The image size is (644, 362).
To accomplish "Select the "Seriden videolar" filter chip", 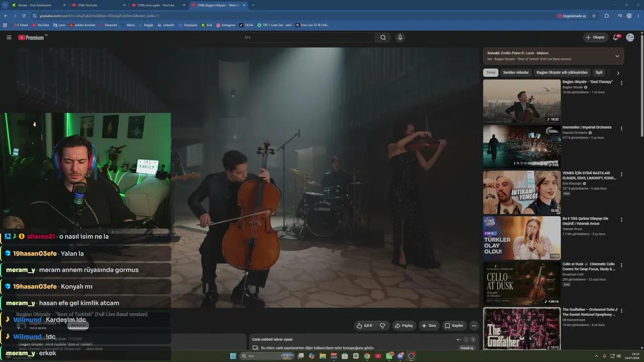I will pyautogui.click(x=516, y=72).
